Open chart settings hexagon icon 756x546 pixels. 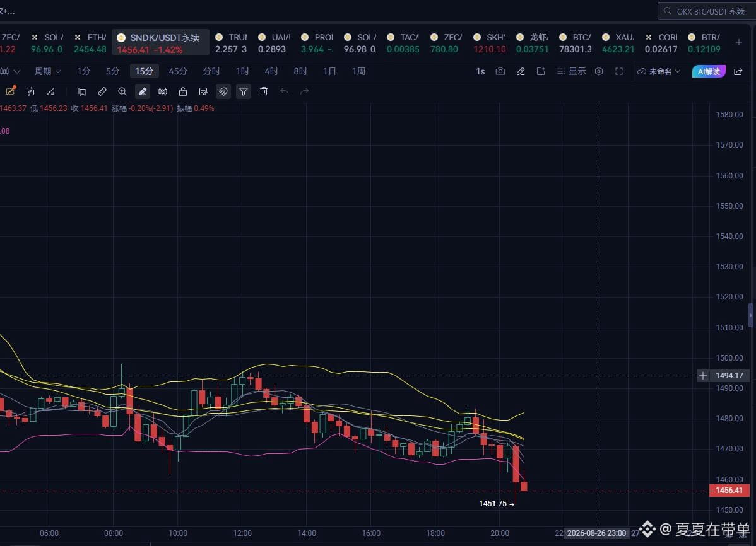(599, 71)
